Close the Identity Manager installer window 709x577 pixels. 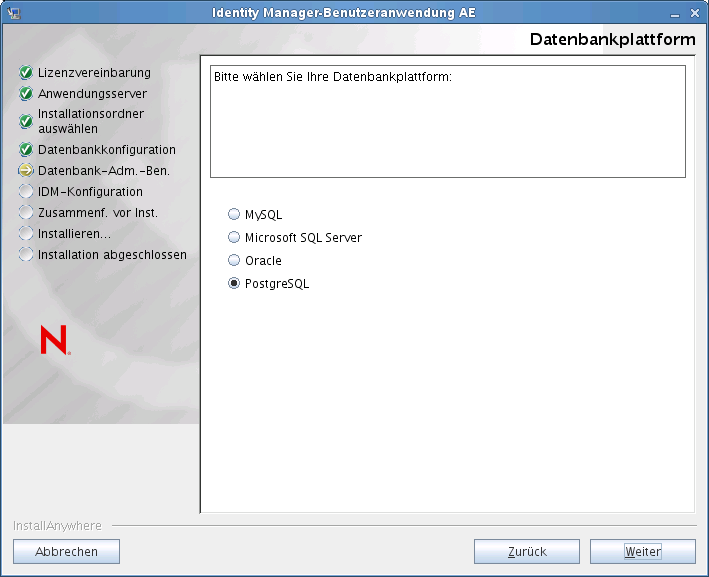pos(695,13)
